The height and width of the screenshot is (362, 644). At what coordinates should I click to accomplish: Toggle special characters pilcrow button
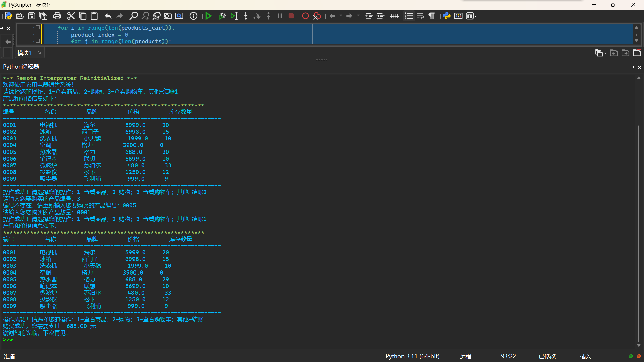point(432,16)
